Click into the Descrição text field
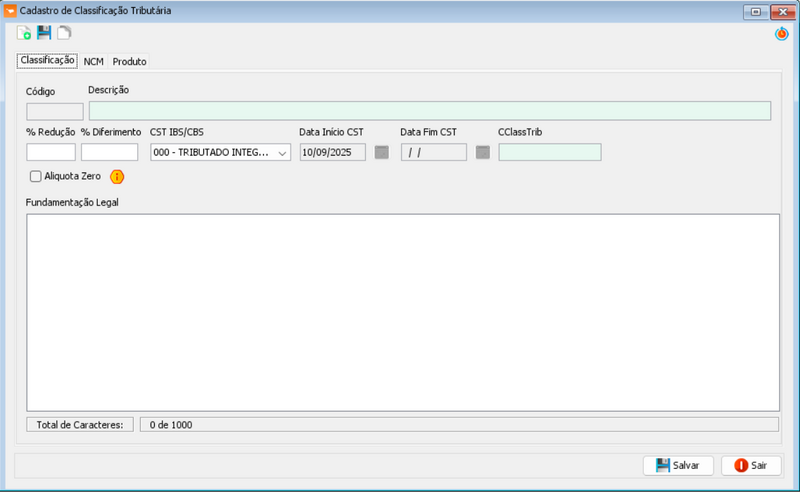Viewport: 800px width, 492px height. (x=430, y=111)
